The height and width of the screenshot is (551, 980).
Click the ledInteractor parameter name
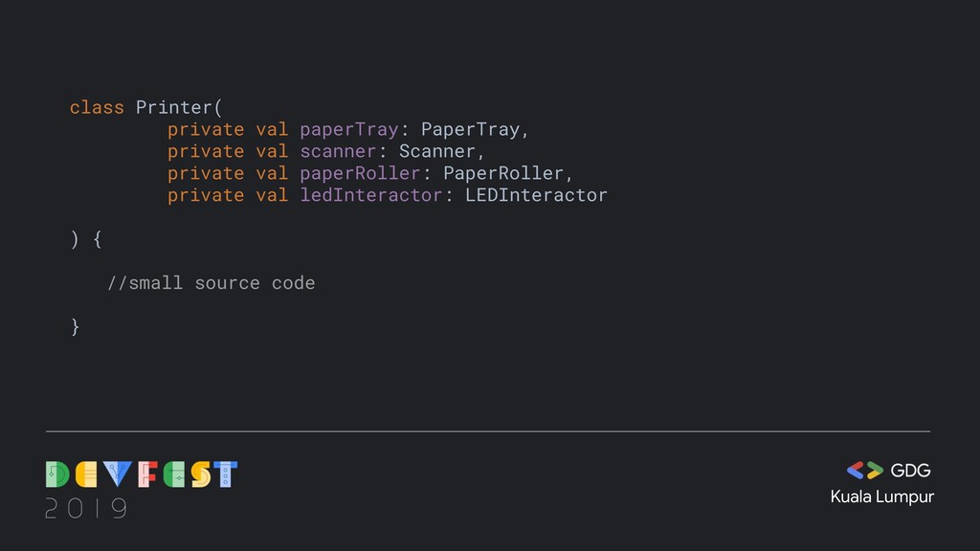click(x=371, y=195)
